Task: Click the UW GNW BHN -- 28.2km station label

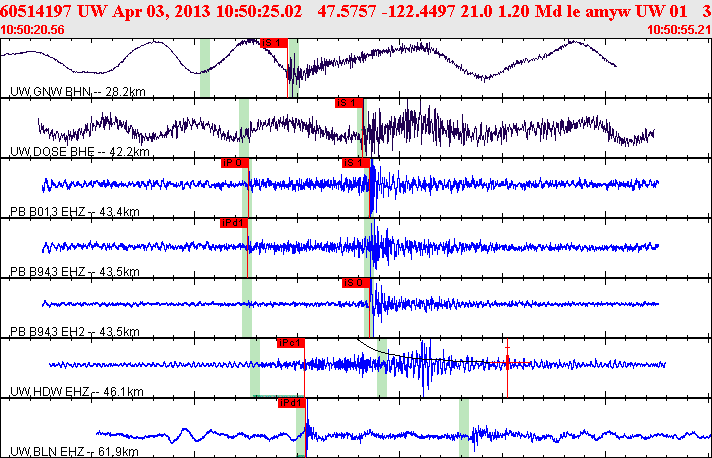Action: pyautogui.click(x=78, y=92)
